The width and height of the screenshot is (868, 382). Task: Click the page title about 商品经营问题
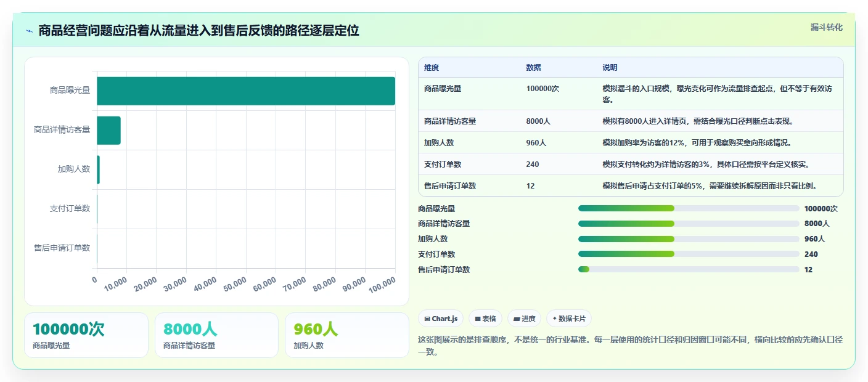199,31
